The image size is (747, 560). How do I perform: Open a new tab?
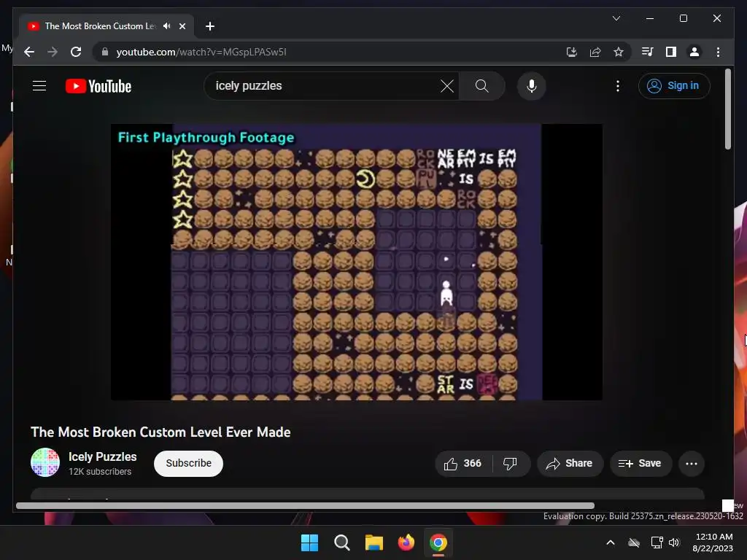click(x=209, y=26)
